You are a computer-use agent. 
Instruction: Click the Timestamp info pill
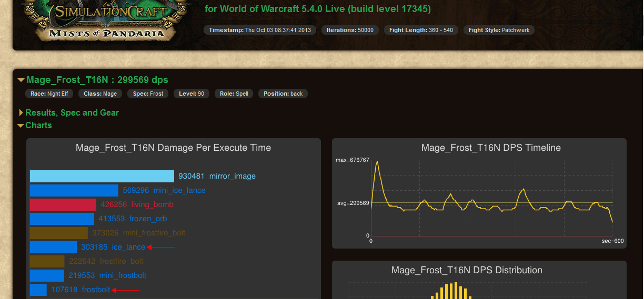click(260, 30)
